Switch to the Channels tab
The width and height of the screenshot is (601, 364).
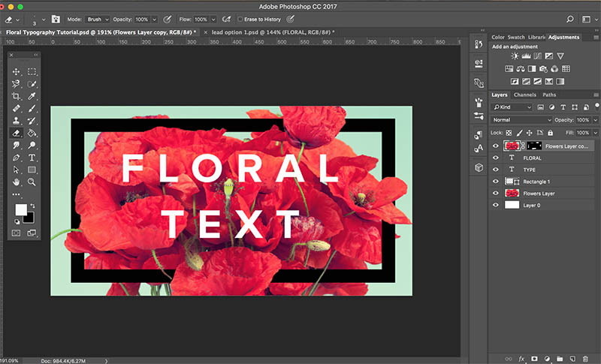click(x=524, y=95)
